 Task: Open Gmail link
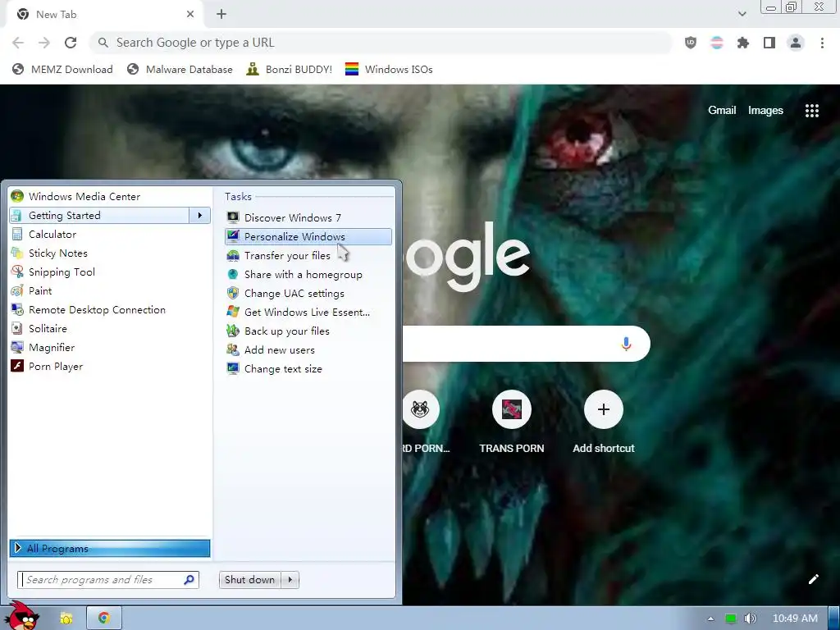722,111
